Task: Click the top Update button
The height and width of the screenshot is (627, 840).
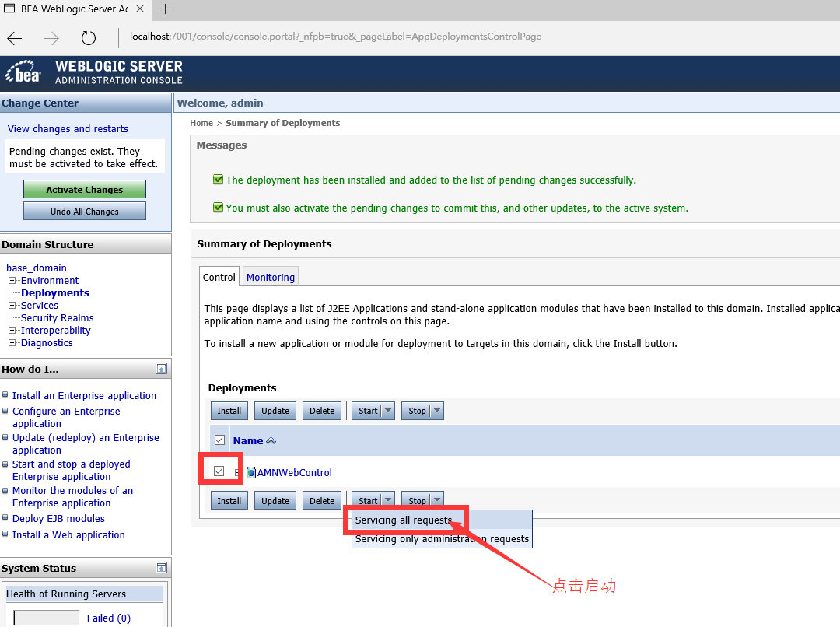Action: (x=275, y=411)
